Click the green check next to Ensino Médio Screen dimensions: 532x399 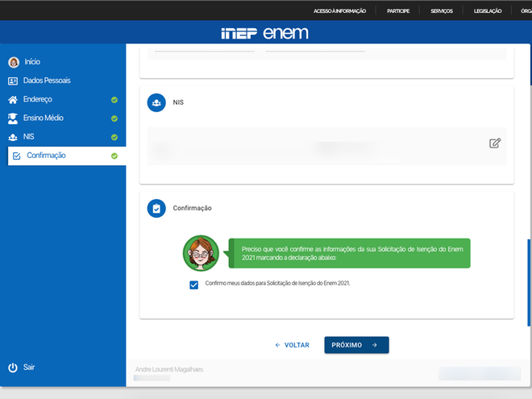tap(114, 118)
